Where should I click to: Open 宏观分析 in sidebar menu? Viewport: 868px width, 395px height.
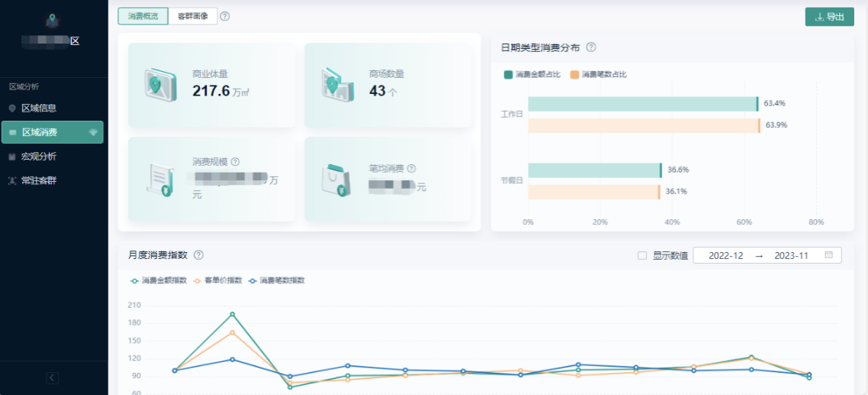click(39, 157)
